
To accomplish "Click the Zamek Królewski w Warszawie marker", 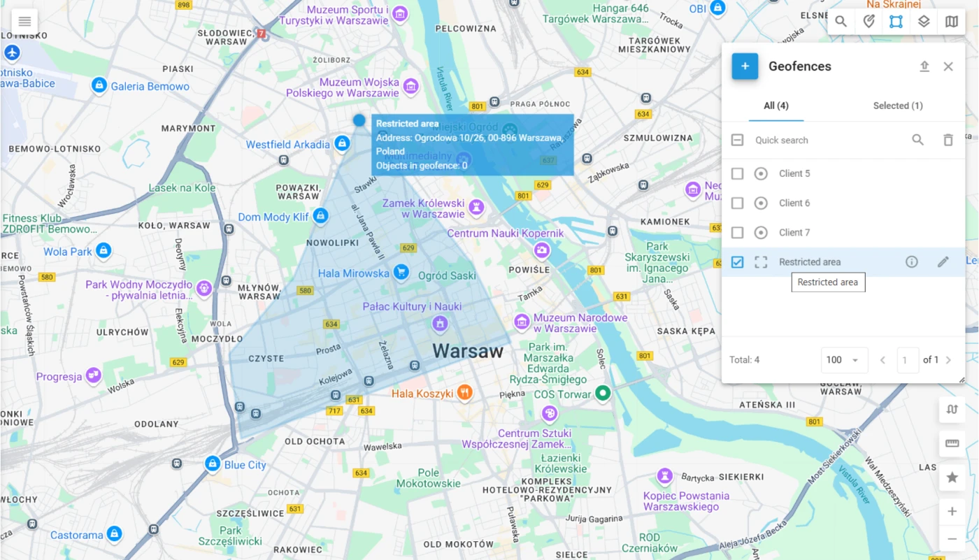I will (x=476, y=207).
